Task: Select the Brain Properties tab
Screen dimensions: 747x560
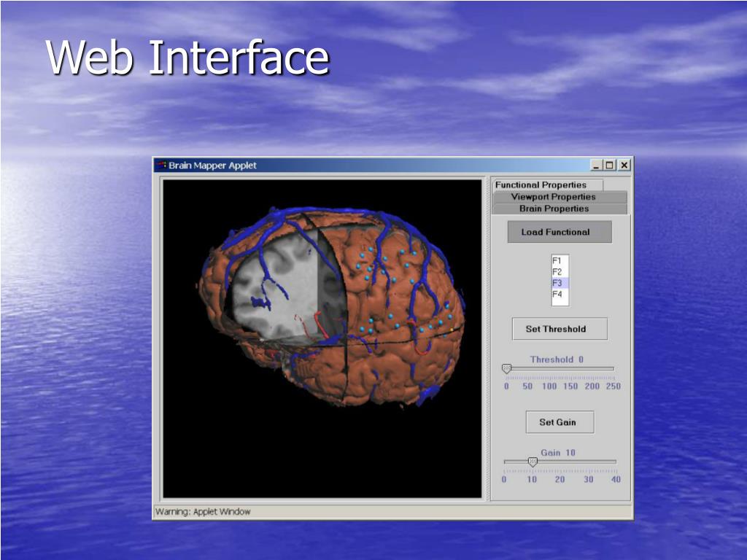Action: [x=560, y=209]
